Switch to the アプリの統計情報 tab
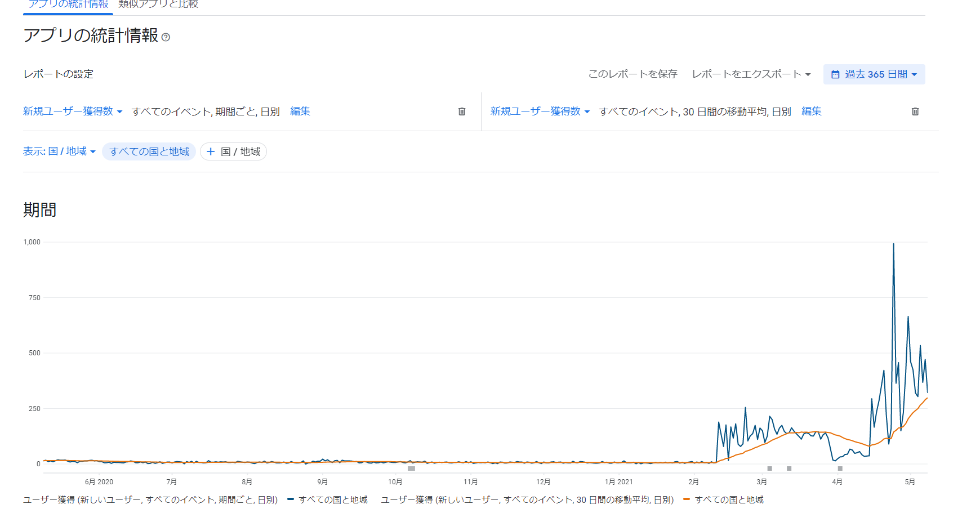The image size is (980, 522). [68, 5]
